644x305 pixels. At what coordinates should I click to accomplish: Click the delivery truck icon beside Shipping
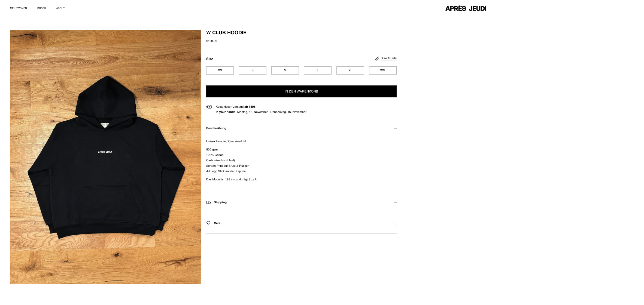coord(208,202)
